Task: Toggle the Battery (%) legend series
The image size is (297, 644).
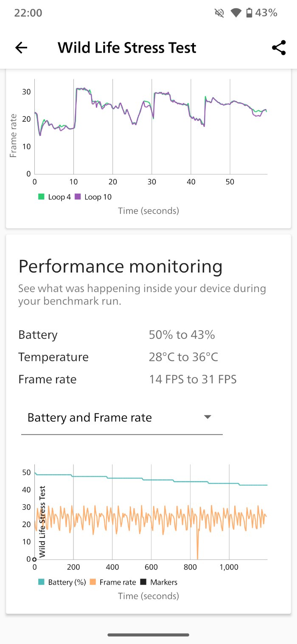Action: (62, 582)
